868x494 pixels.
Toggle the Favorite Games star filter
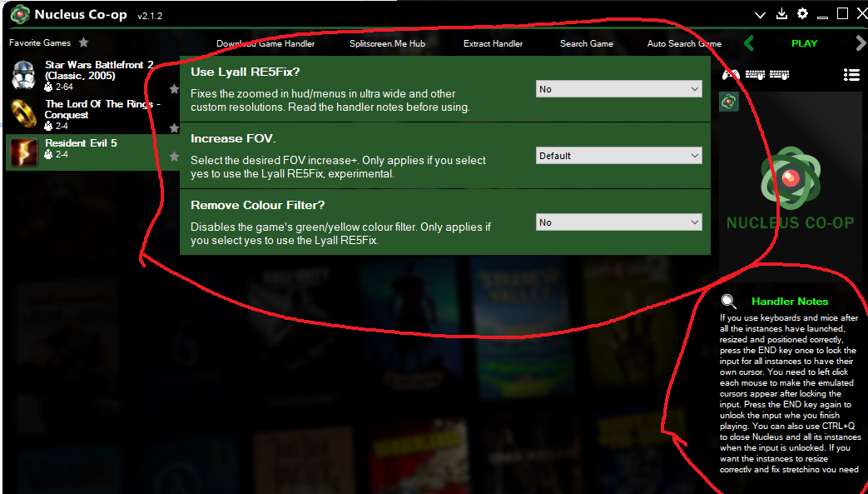83,42
